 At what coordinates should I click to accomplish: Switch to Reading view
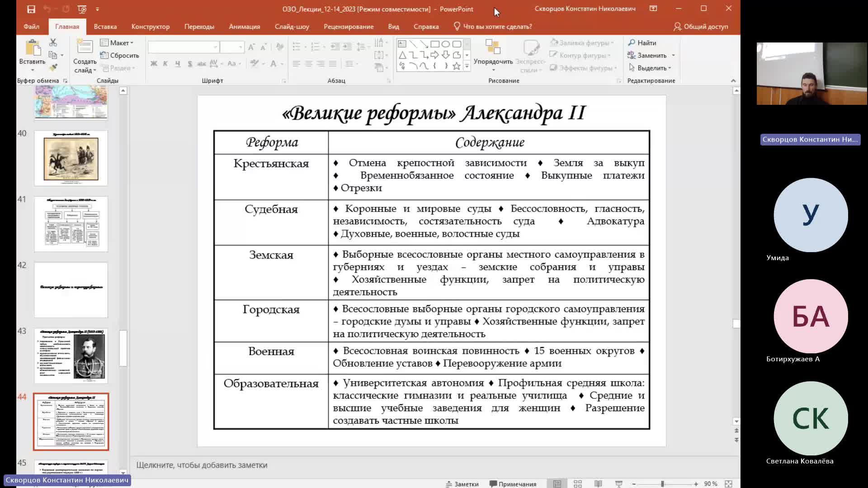pyautogui.click(x=598, y=484)
